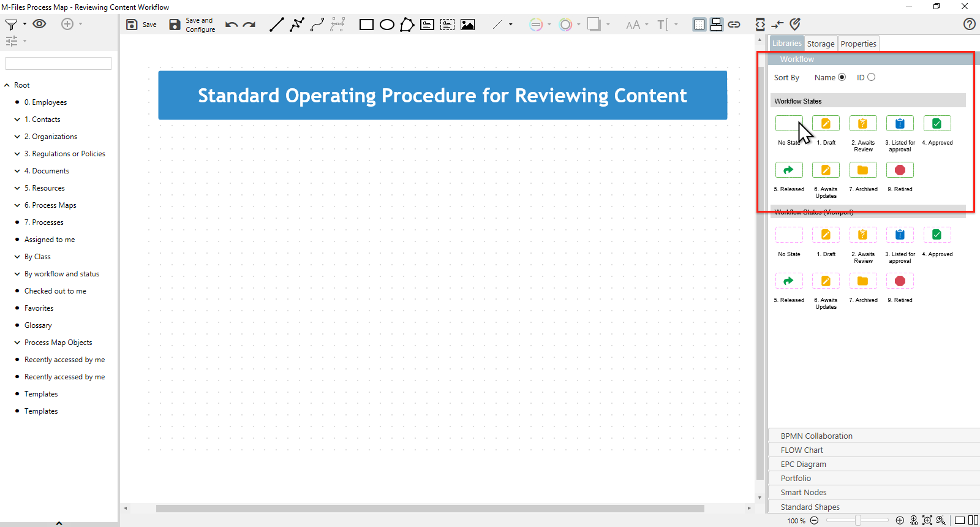The height and width of the screenshot is (527, 980).
Task: Switch to the Storage tab
Action: click(x=820, y=44)
